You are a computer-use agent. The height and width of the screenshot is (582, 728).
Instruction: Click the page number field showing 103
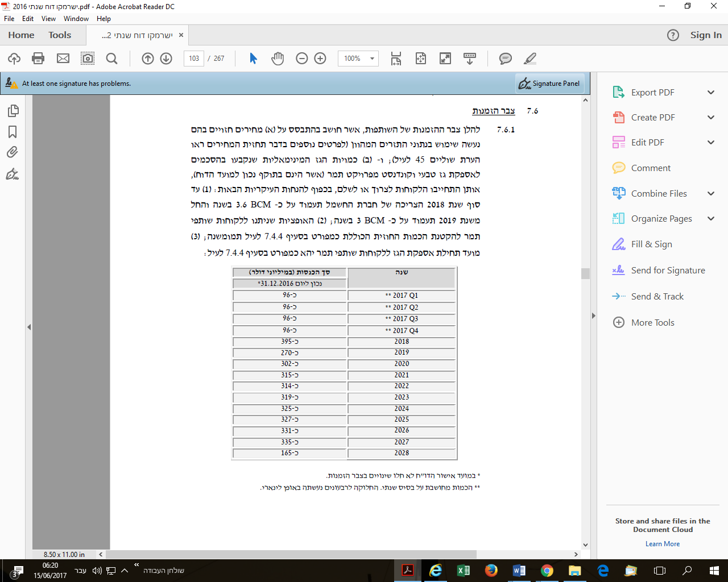(x=194, y=59)
